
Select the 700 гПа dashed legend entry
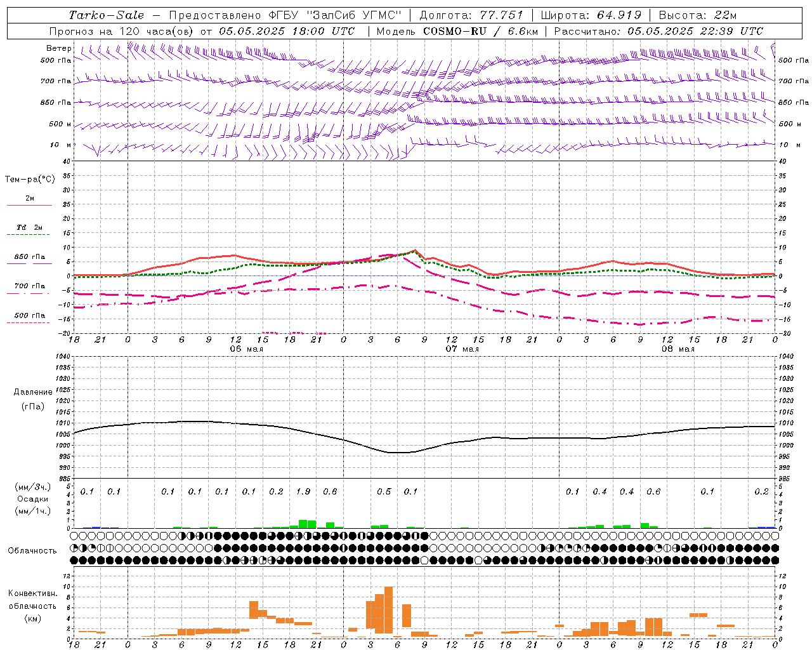[x=29, y=289]
